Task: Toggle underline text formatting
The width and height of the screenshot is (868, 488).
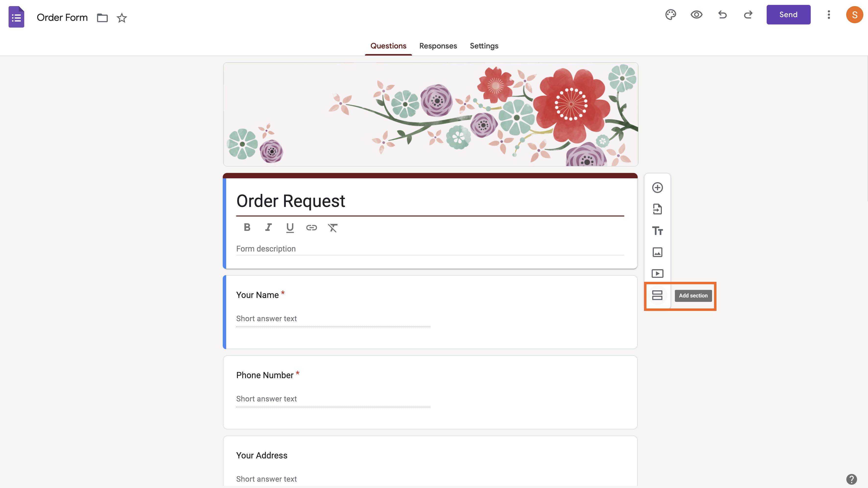Action: pyautogui.click(x=290, y=228)
